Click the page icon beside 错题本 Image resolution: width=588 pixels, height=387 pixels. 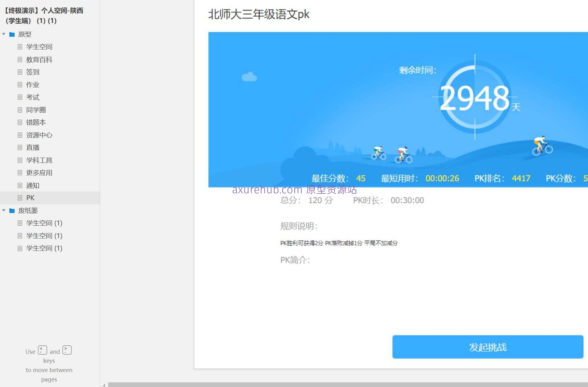(x=20, y=122)
